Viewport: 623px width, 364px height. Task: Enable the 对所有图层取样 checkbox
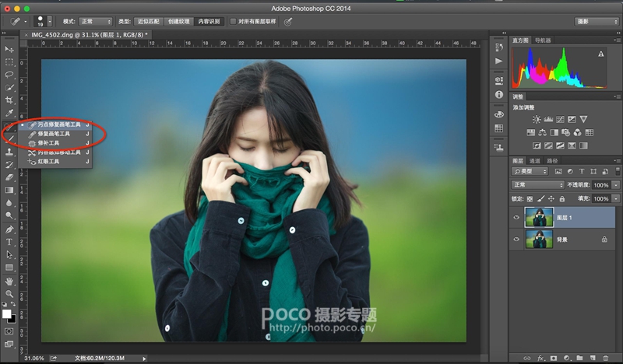233,22
